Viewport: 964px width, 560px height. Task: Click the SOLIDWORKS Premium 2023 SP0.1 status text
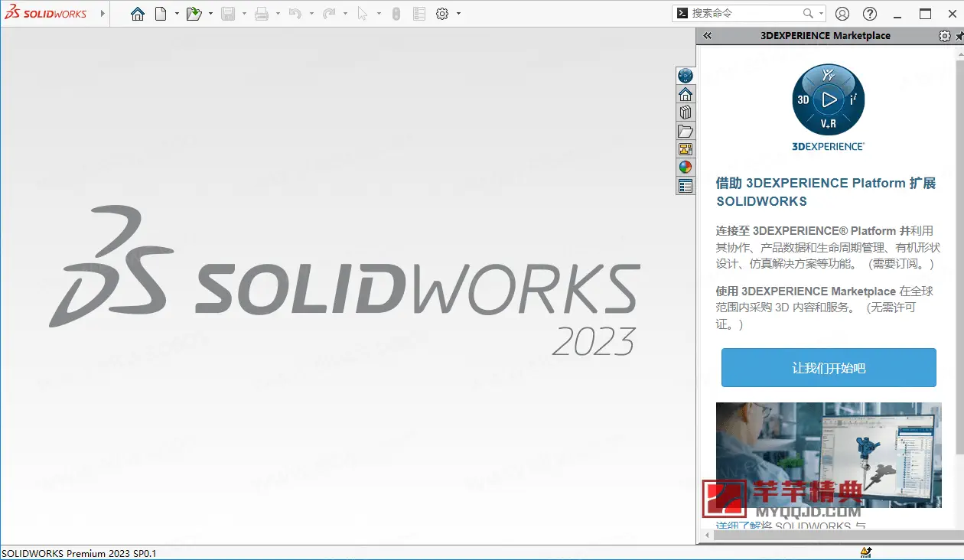(79, 553)
